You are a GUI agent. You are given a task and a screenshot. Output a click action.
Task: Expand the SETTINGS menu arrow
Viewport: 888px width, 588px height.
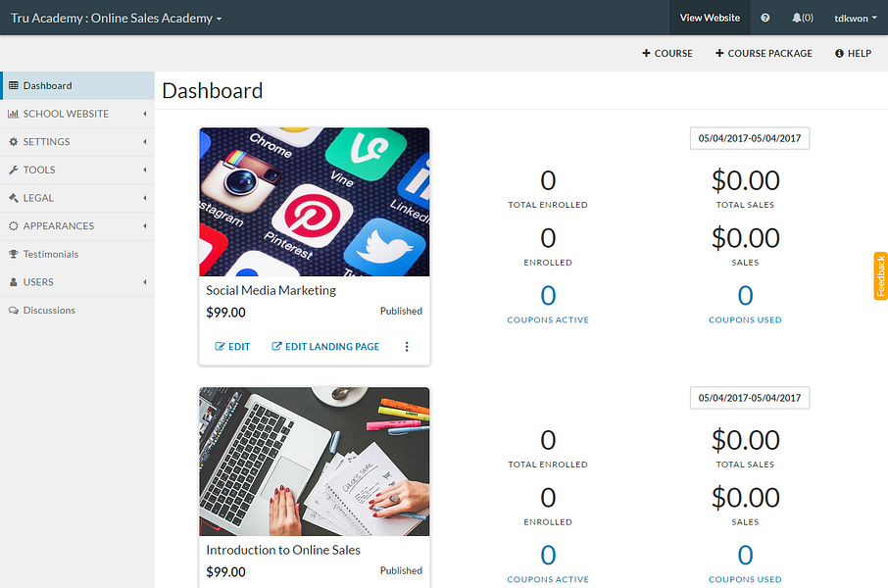coord(145,142)
